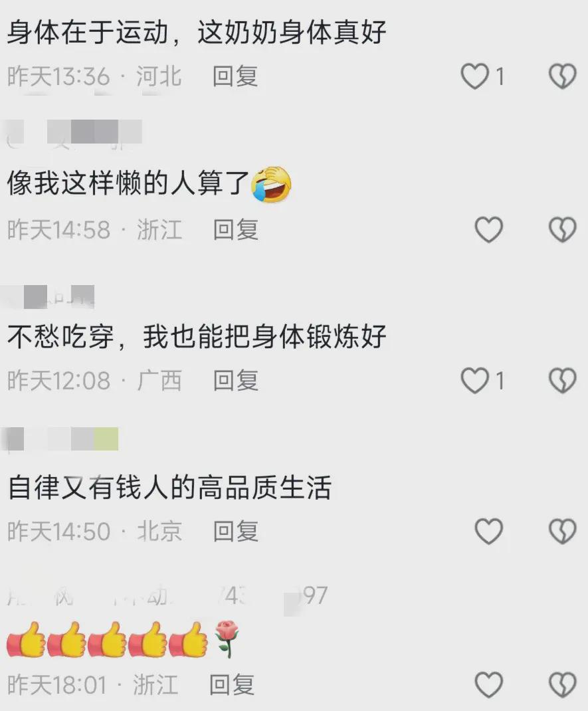The image size is (588, 711).
Task: Open blurred username above 自律又有钱人 comment
Action: (x=61, y=439)
